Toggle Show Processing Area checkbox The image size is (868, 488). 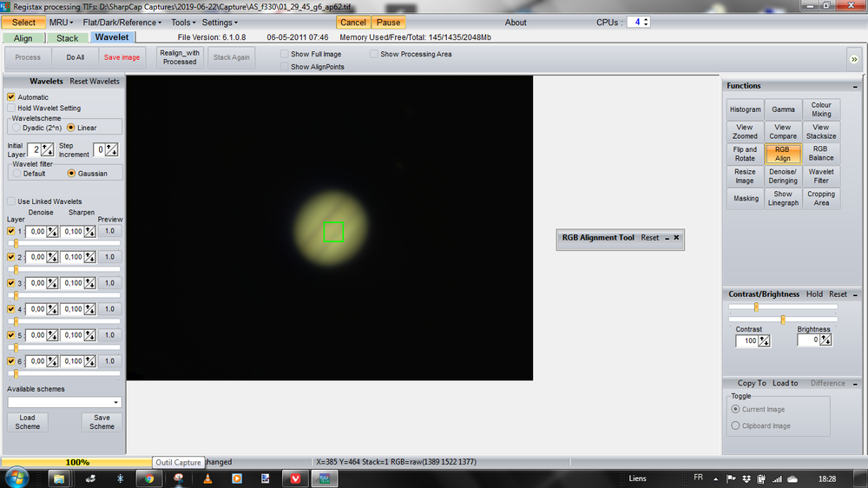[x=373, y=54]
